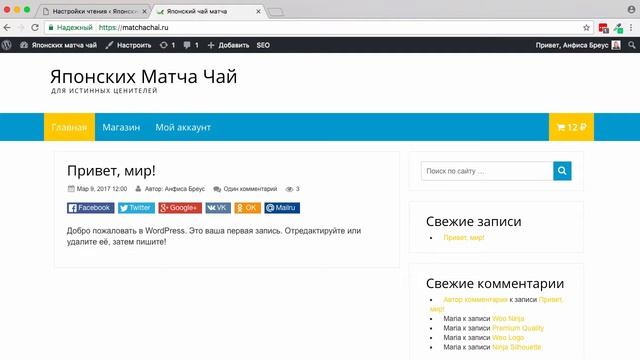Click the author link Анфиса Бреус
The width and height of the screenshot is (640, 360).
pos(185,189)
